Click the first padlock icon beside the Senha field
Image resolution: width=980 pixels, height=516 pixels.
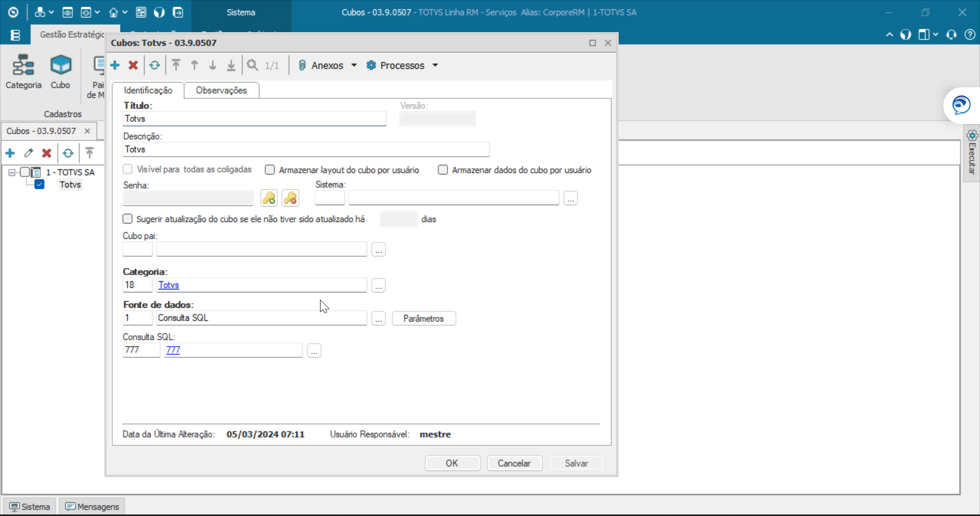pos(269,198)
